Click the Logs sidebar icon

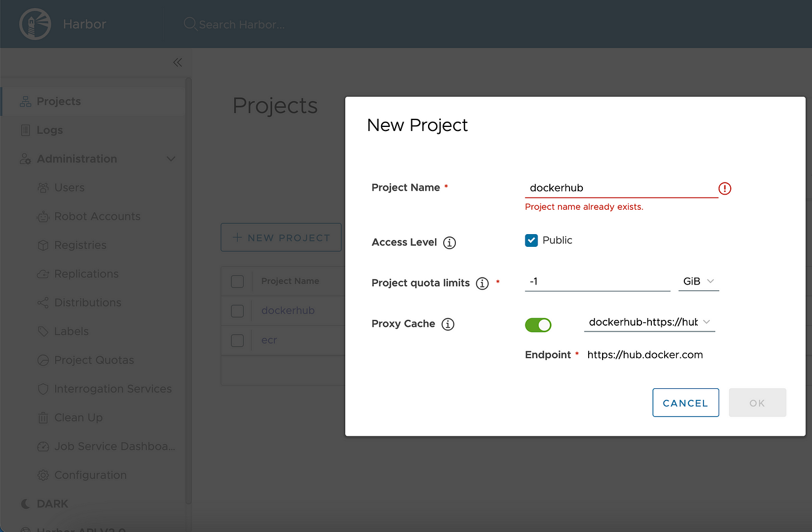(x=26, y=130)
